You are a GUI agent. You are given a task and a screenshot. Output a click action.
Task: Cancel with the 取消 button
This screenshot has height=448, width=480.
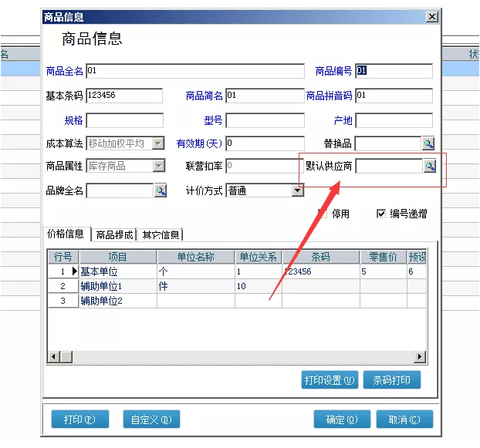[404, 419]
